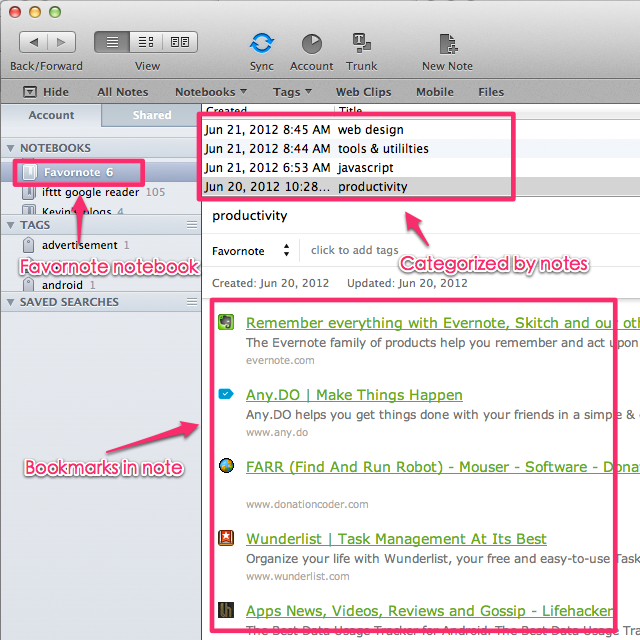This screenshot has height=640, width=640.
Task: Open FARR Find And Run Robot link
Action: click(x=443, y=467)
